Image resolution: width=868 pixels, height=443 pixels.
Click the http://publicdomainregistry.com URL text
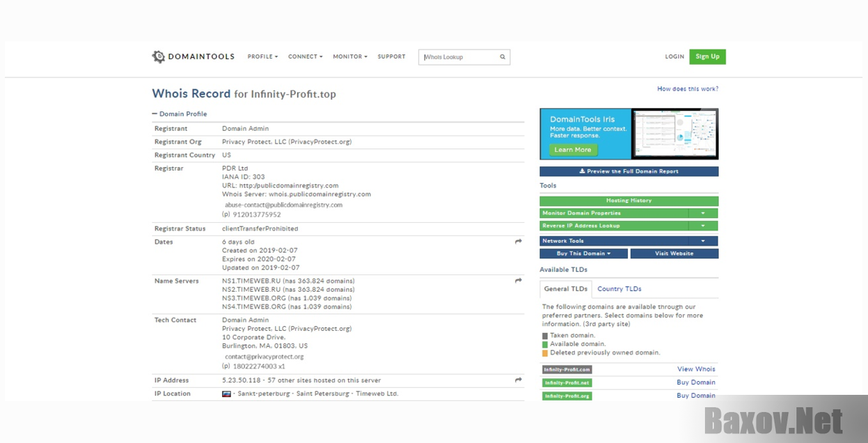[288, 186]
